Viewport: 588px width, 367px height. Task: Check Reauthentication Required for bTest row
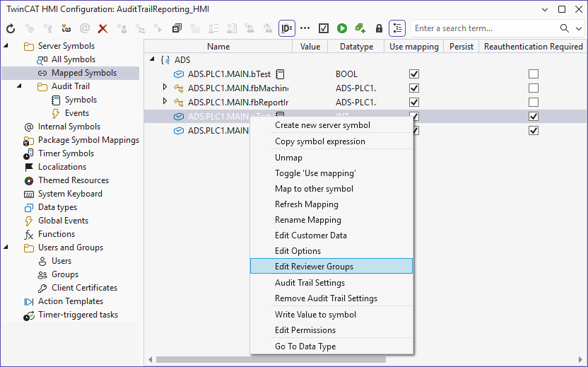pos(534,74)
